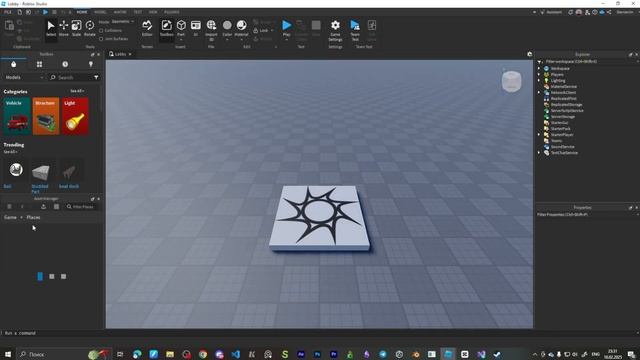Switch to the TEST ribbon tab
640x360 pixels.
138,12
